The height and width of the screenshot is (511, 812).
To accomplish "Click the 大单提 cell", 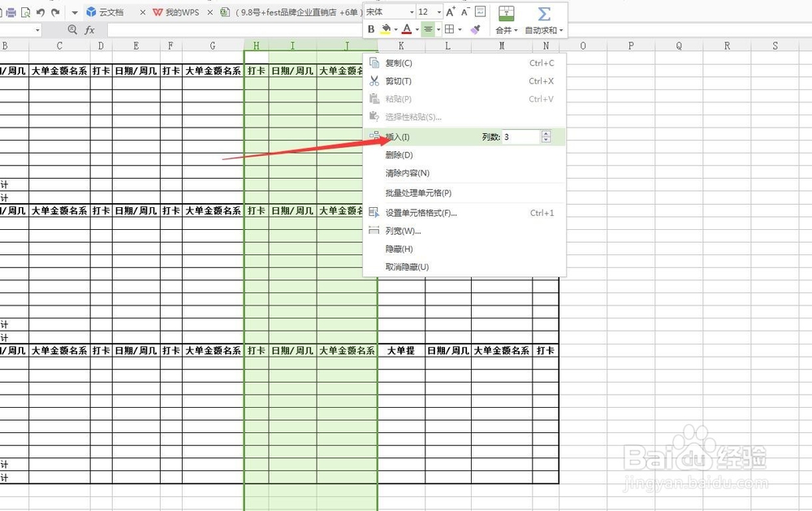I will coord(401,351).
